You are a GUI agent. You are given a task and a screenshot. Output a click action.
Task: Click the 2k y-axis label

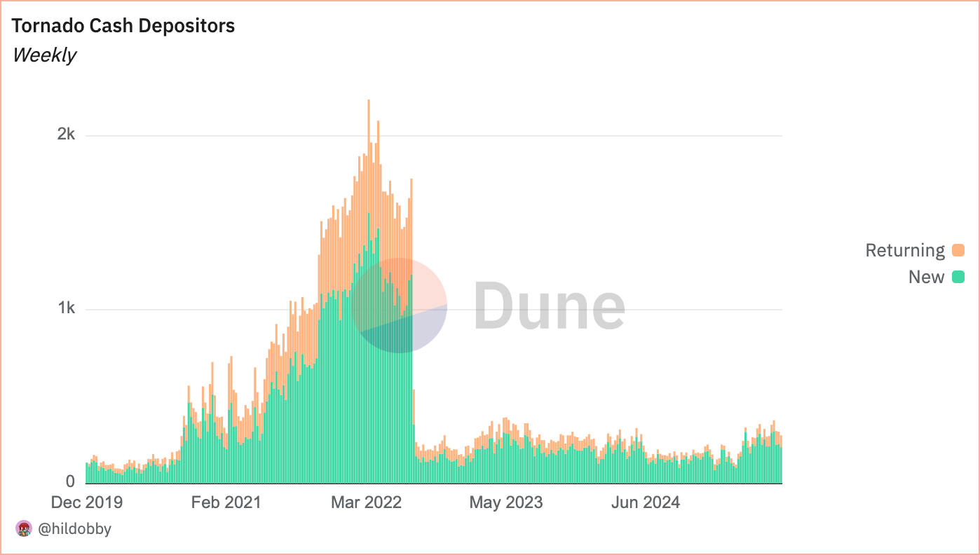[x=66, y=135]
